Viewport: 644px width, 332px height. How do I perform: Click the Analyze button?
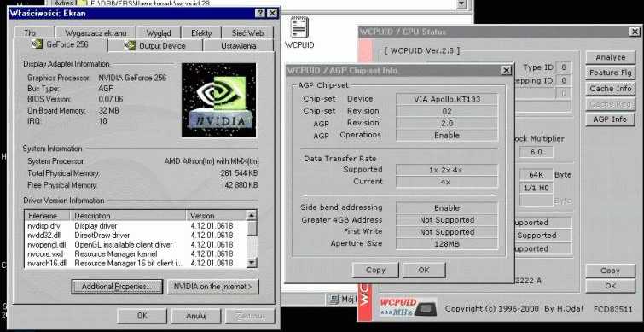[611, 57]
